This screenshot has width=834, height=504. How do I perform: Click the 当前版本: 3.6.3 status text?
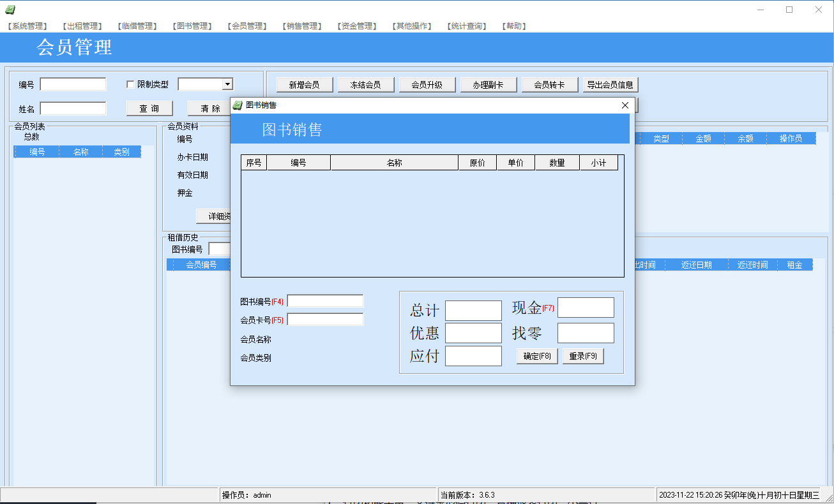pos(467,495)
